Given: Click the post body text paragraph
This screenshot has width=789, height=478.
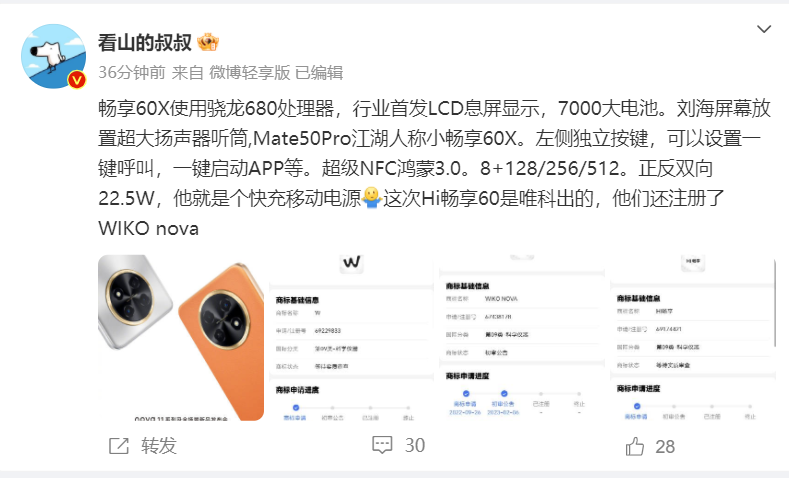Looking at the screenshot, I should 434,168.
